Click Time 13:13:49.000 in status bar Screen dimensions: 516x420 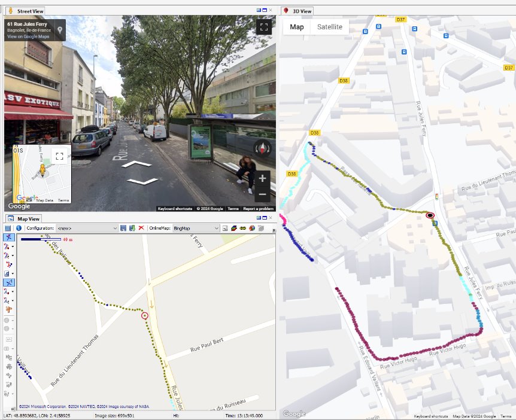[x=244, y=416]
